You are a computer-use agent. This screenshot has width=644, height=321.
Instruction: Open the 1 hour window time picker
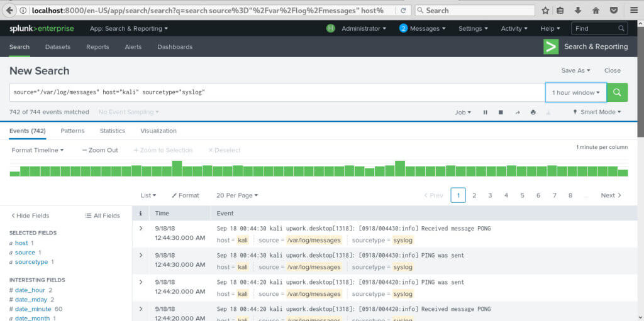tap(575, 92)
